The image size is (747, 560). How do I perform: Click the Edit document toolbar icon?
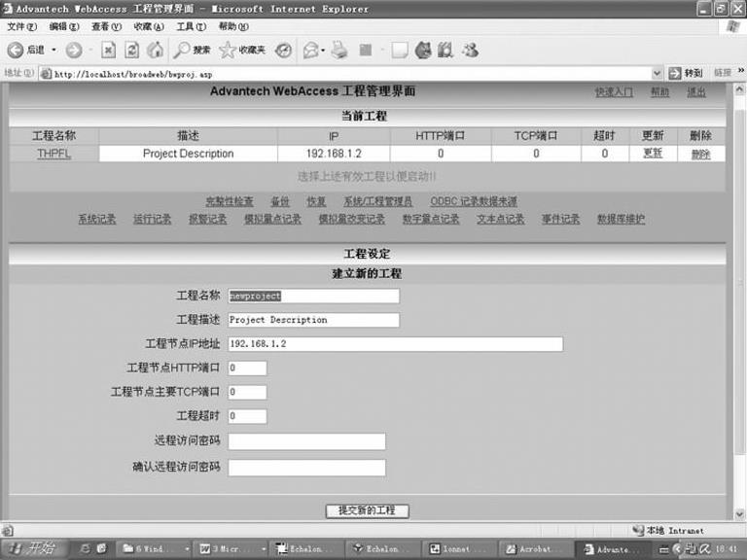[x=366, y=50]
